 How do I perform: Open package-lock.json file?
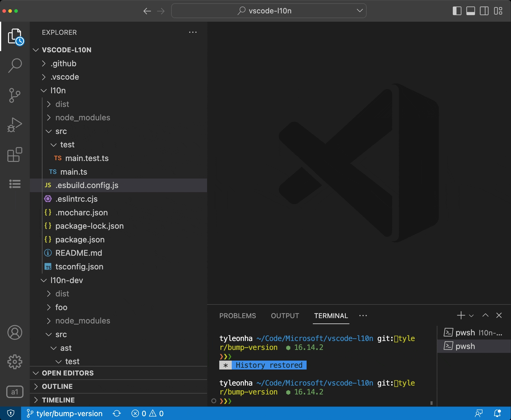pos(118,226)
